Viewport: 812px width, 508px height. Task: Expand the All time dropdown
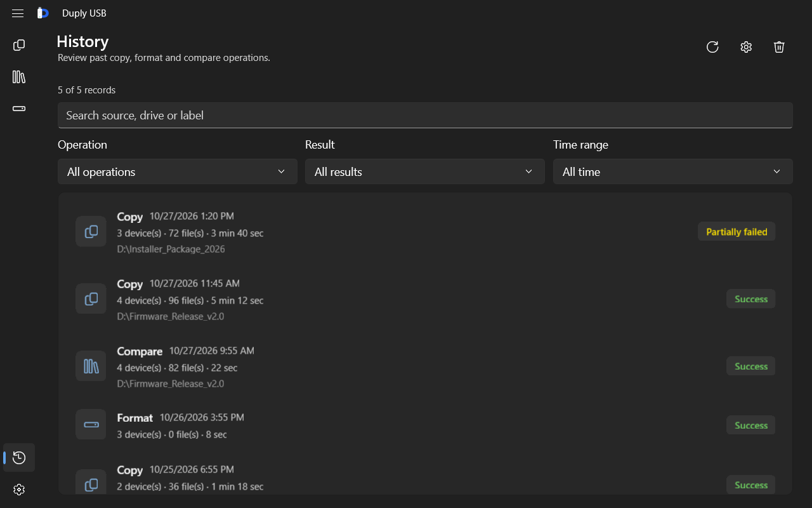(673, 171)
